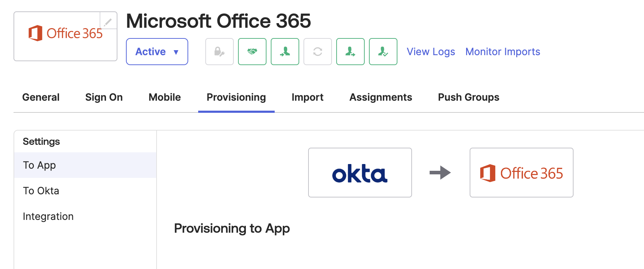Screen dimensions: 644x269
Task: Click the person with checkmark icon
Action: (383, 52)
